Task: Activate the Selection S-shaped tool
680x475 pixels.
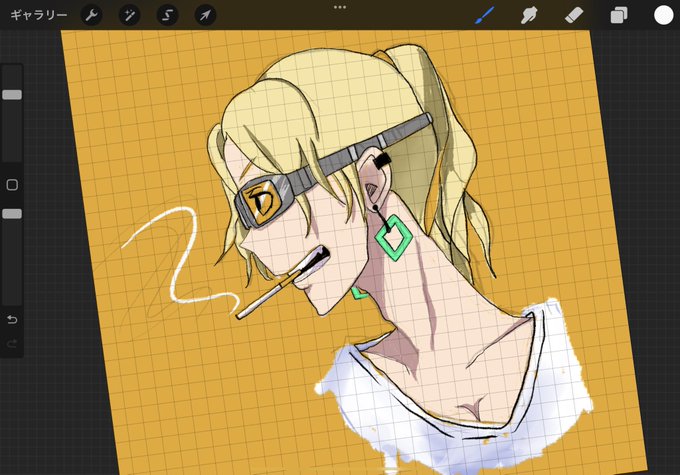Action: (167, 15)
